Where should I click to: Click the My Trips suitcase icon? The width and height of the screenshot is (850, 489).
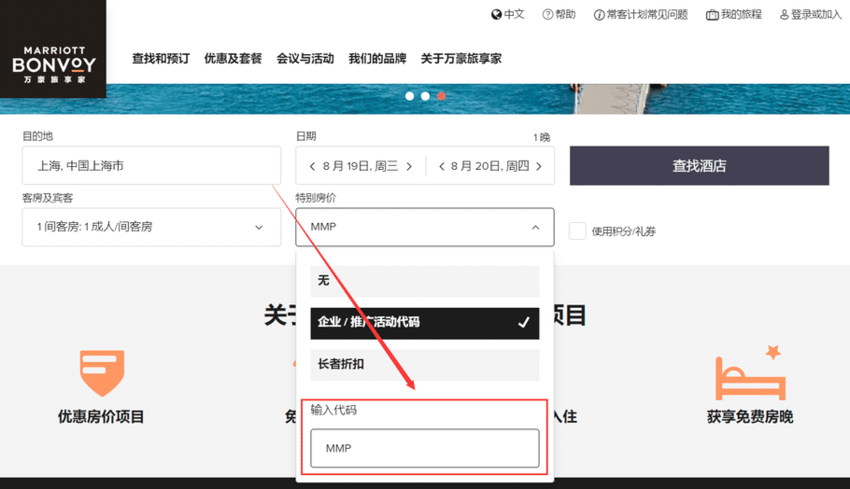712,15
